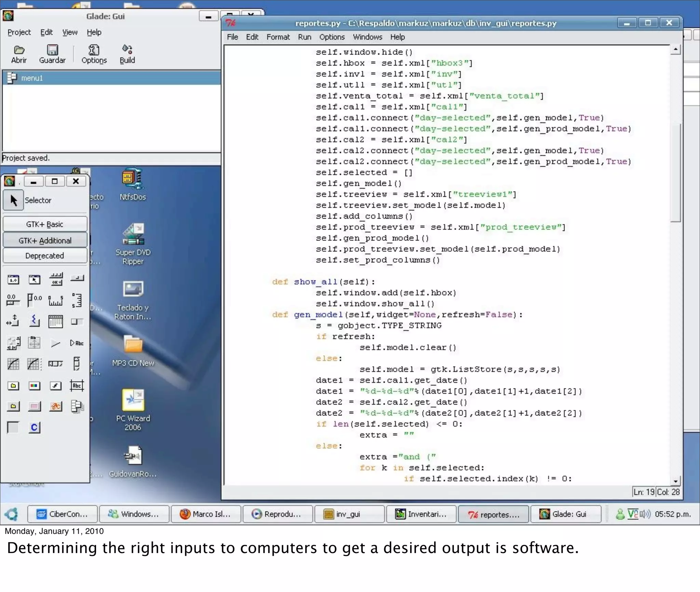Open the Project menu in Glade
This screenshot has height=592, width=700.
coord(19,32)
